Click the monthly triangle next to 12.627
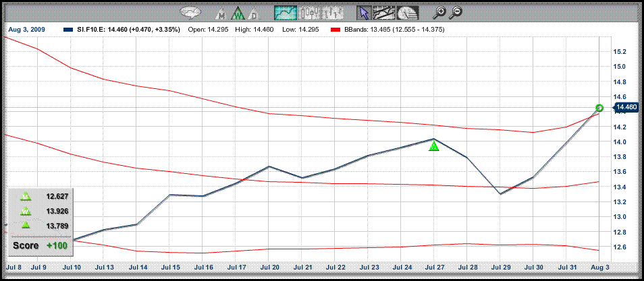The image size is (644, 281). point(26,197)
